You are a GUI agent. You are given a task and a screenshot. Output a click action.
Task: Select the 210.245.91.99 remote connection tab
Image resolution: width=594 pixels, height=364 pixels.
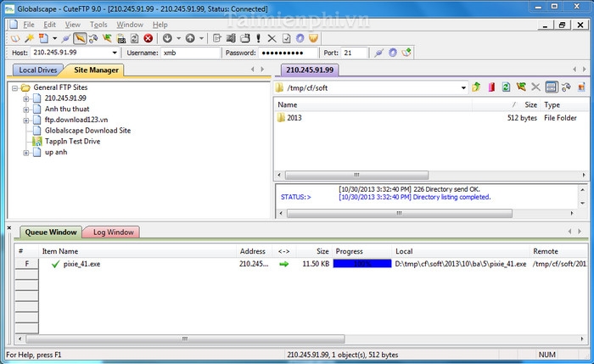[310, 70]
